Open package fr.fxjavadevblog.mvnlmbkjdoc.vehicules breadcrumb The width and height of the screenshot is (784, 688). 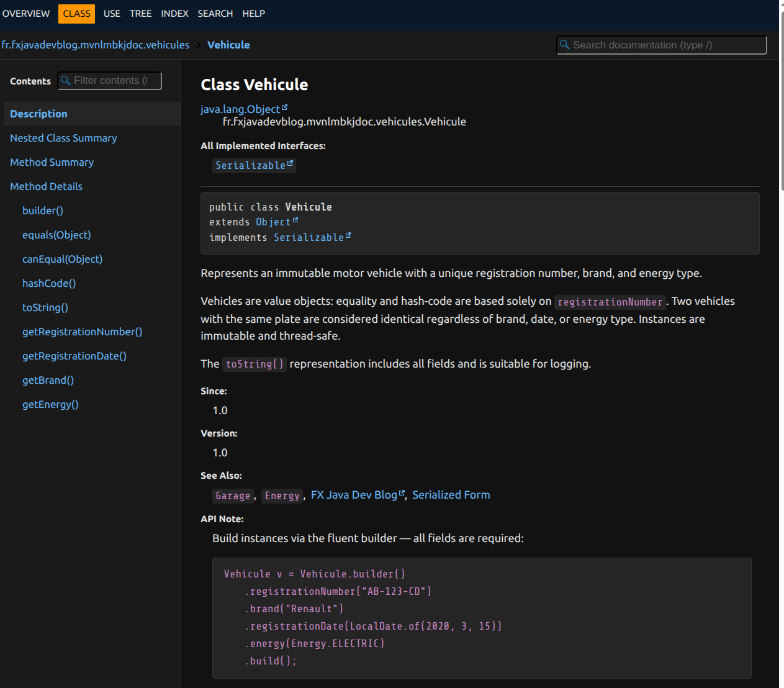96,45
